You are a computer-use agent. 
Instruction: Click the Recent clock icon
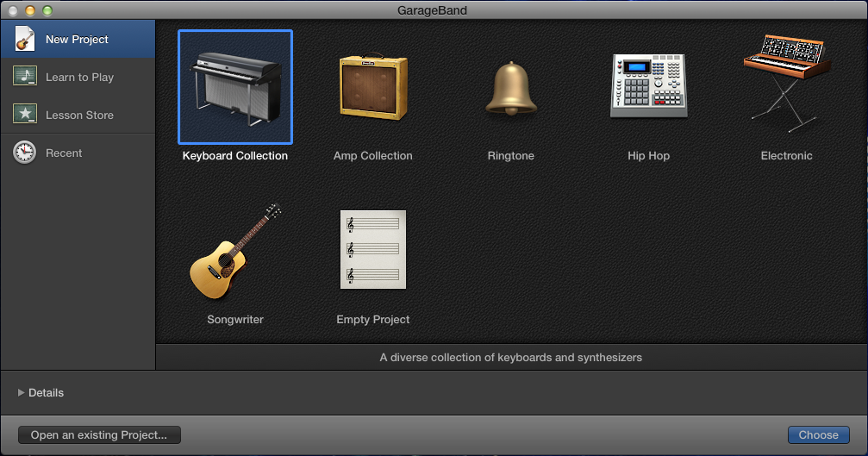click(x=24, y=153)
